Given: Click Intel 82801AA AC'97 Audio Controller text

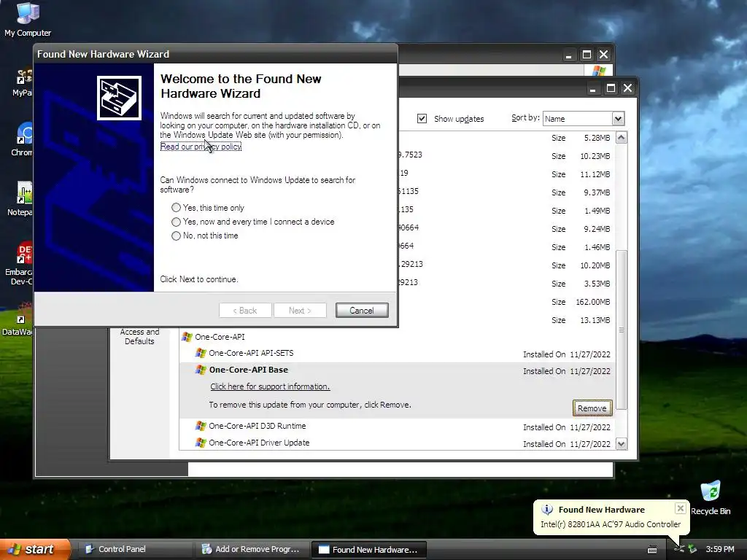Looking at the screenshot, I should point(611,524).
